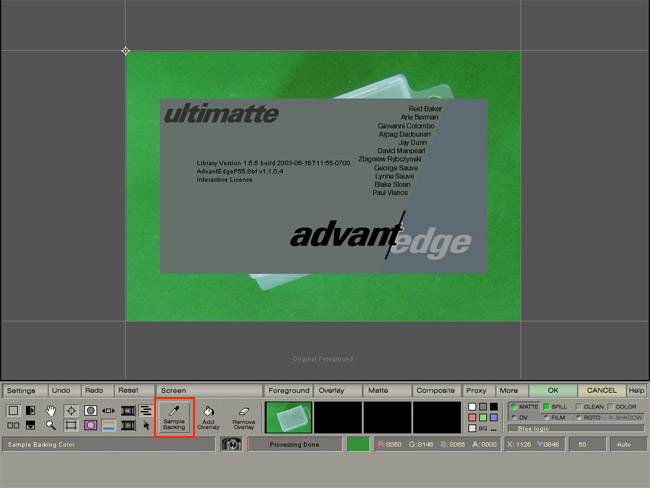This screenshot has height=488, width=650.
Task: Click the vertical split view icon
Action: click(x=31, y=410)
